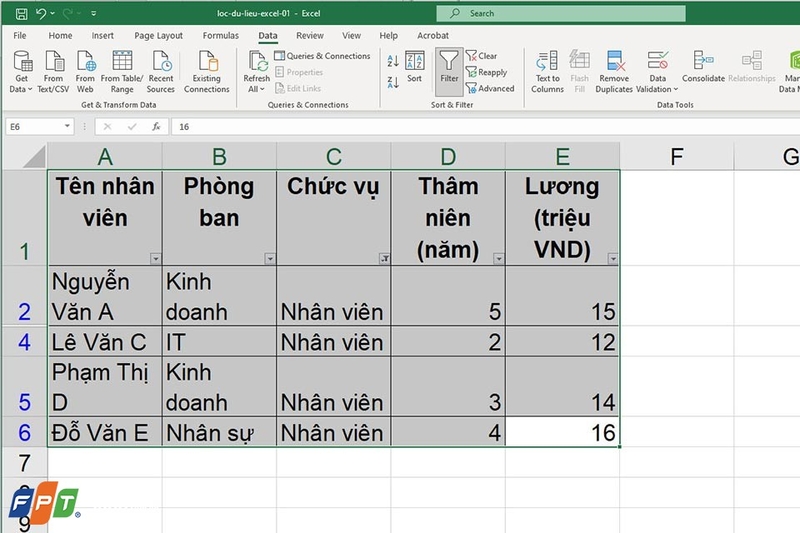Open Customize Quick Access Toolbar dropdown
The height and width of the screenshot is (533, 800).
point(93,14)
